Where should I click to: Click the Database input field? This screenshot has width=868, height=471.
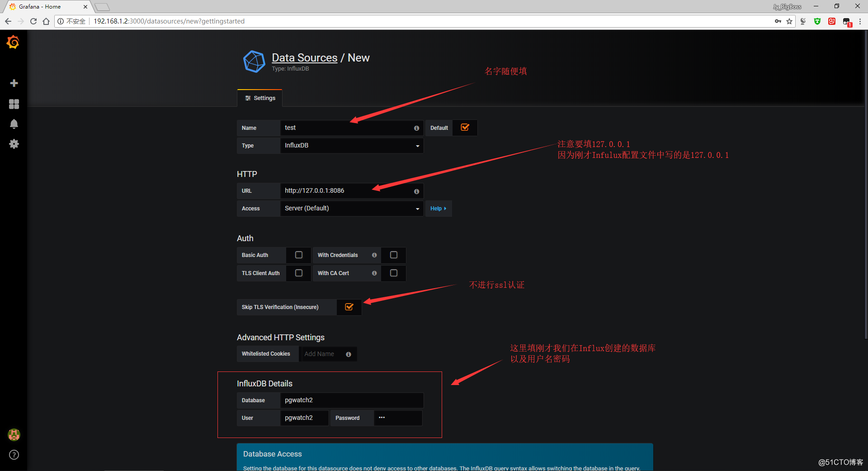pos(352,400)
